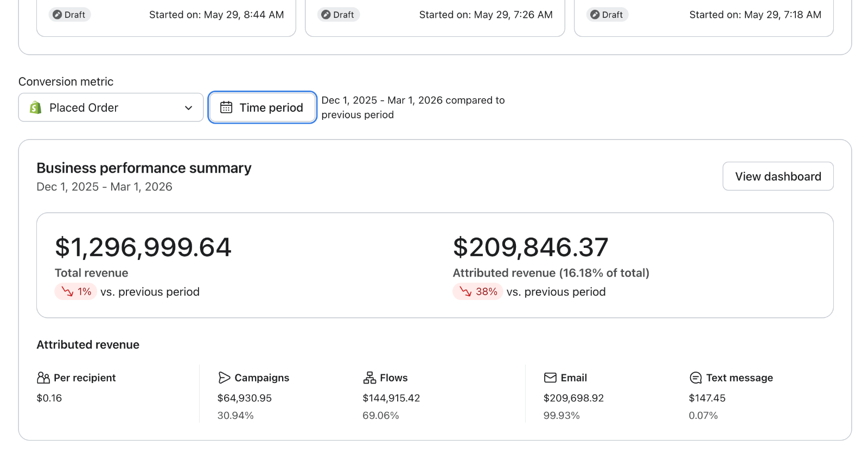Click the calendar icon on Time period
868x453 pixels.
226,107
